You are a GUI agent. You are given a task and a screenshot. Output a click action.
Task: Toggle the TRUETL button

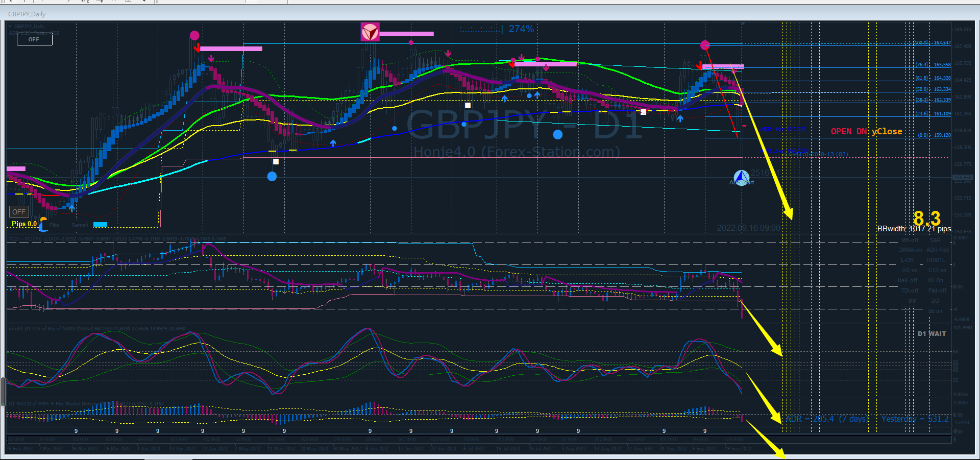click(x=935, y=260)
